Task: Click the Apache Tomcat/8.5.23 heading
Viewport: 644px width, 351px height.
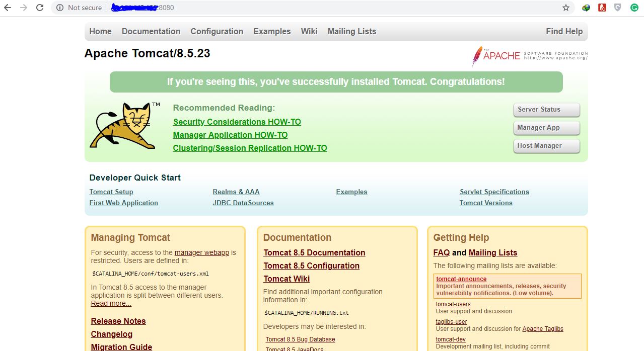Action: pyautogui.click(x=147, y=53)
